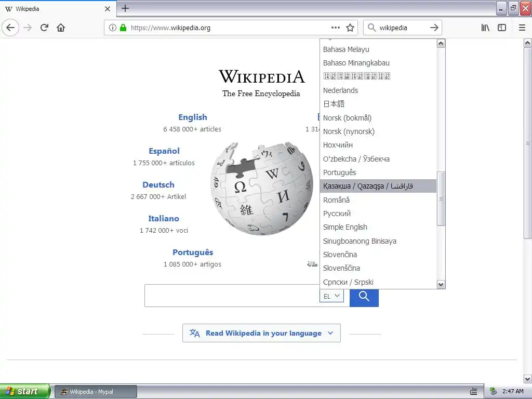Click the language list scrollbar thumb
The width and height of the screenshot is (532, 399).
[x=441, y=199]
